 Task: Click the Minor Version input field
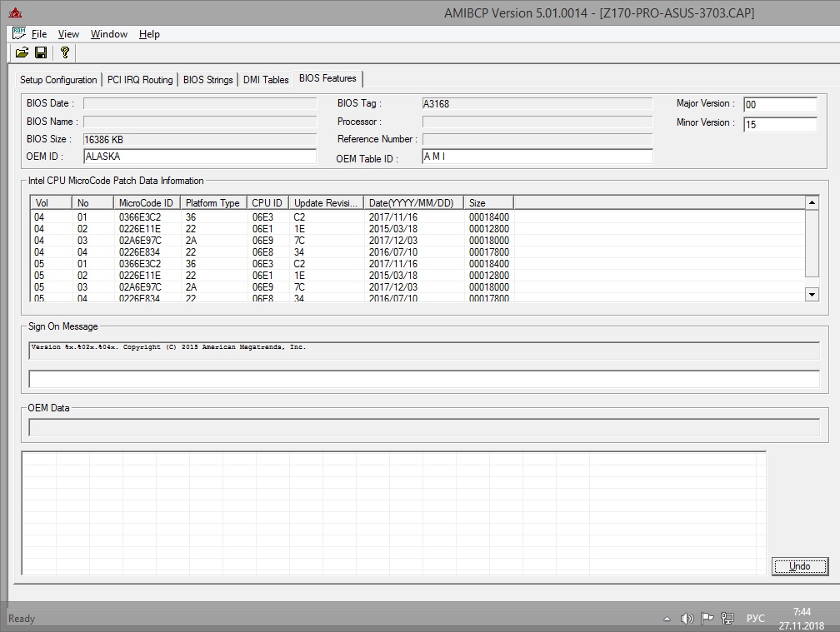pyautogui.click(x=781, y=124)
